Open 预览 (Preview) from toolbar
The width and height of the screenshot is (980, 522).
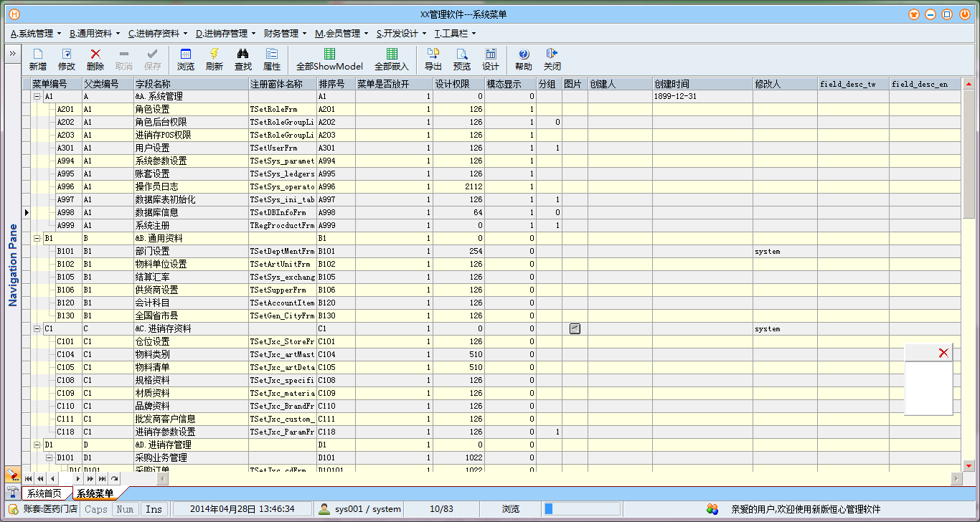click(x=462, y=59)
